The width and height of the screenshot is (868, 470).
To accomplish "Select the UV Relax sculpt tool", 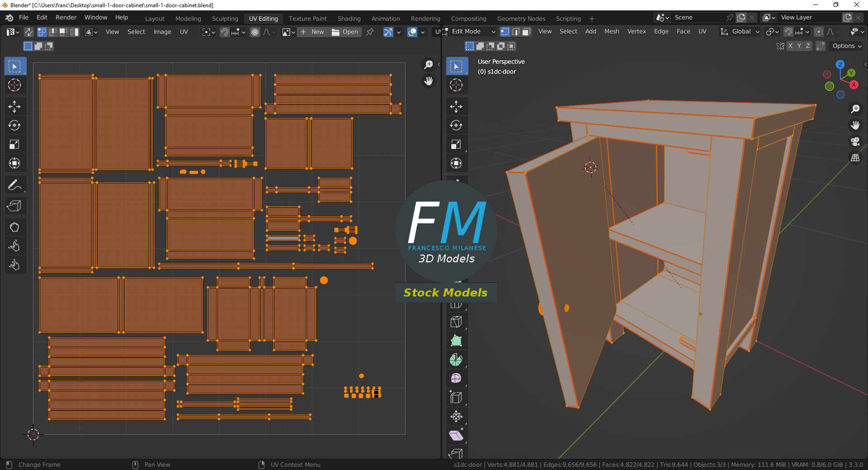I will [x=14, y=246].
